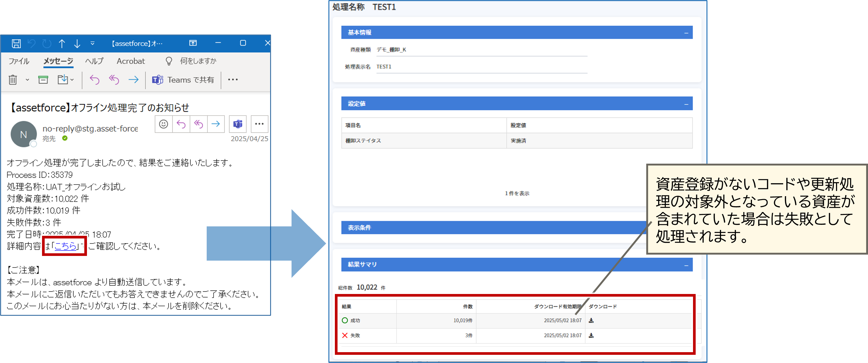Viewport: 868px width, 363px height.
Task: Click the sender avatar labeled N
Action: tap(24, 135)
